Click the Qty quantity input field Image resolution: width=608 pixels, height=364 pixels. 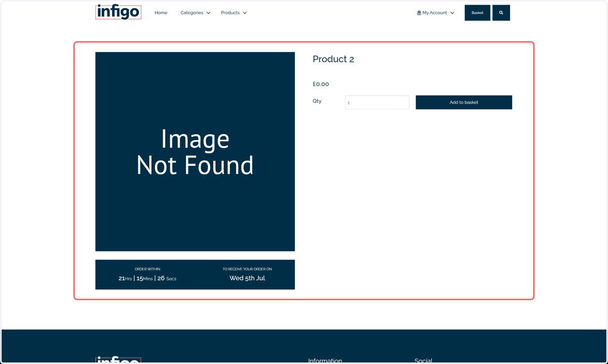tap(377, 102)
